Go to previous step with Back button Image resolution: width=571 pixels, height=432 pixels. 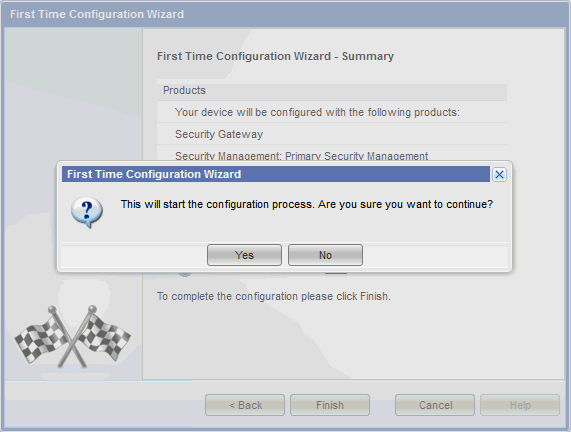[245, 405]
